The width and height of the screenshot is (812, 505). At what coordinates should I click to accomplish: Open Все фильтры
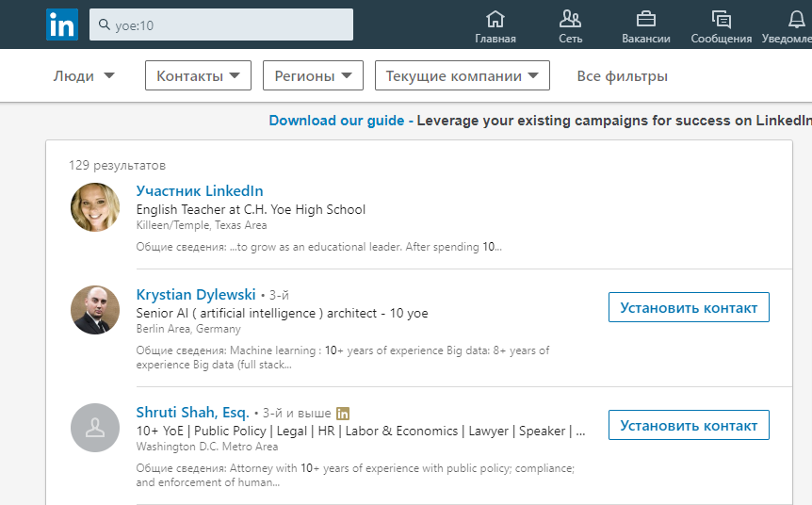click(622, 76)
